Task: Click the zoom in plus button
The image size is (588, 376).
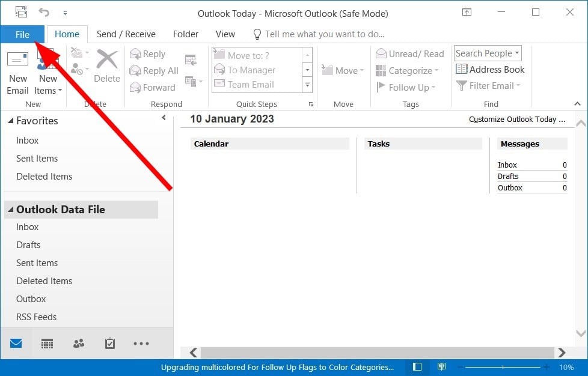Action: 547,367
